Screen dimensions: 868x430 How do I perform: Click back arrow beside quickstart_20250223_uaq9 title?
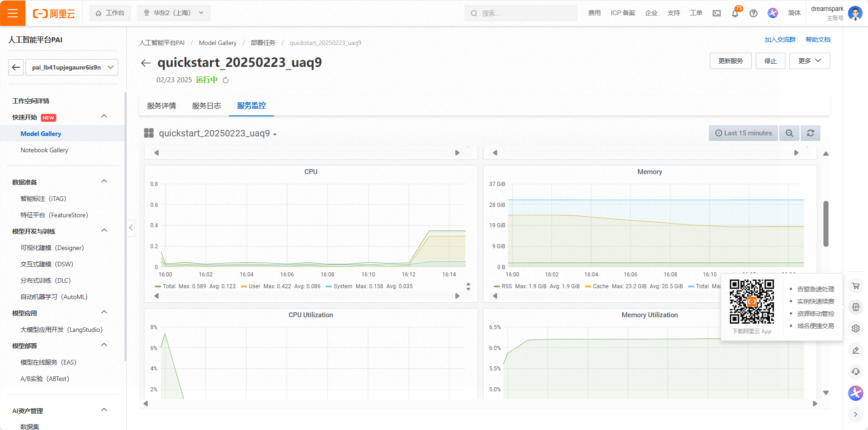point(145,63)
